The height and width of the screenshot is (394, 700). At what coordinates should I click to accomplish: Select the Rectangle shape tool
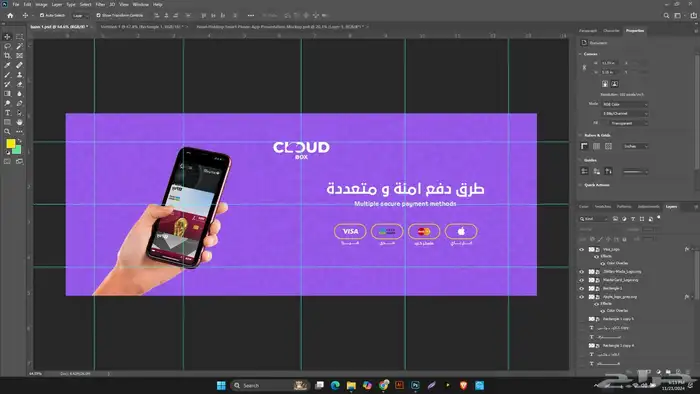7,122
